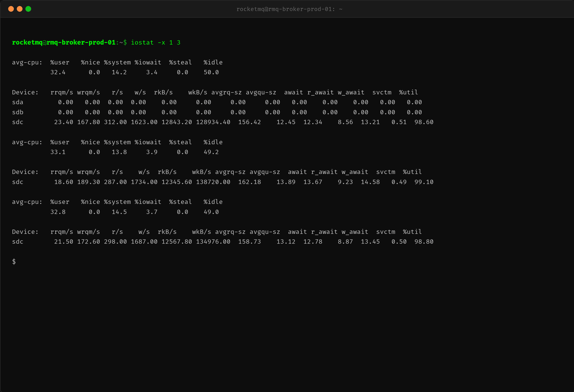Click %iowait value 3.7

click(x=152, y=212)
